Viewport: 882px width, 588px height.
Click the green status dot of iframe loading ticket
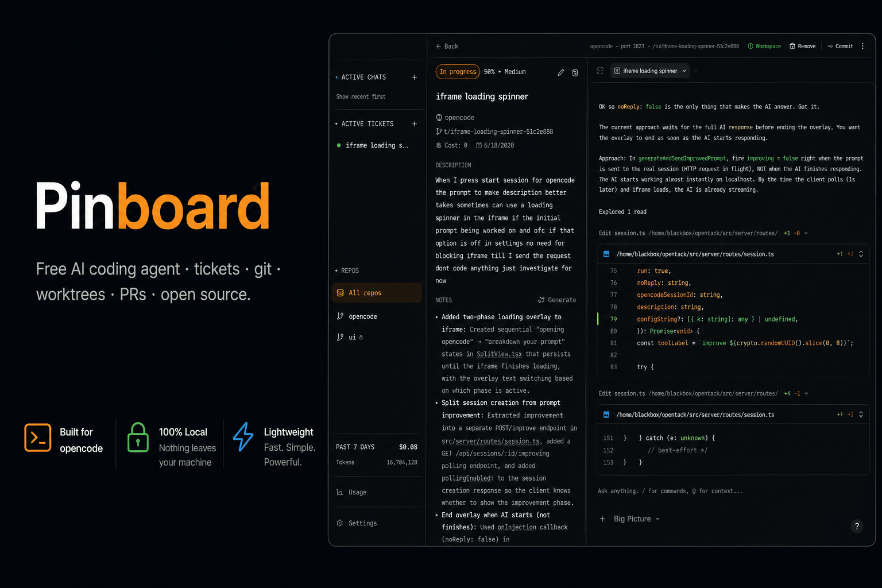(x=339, y=145)
